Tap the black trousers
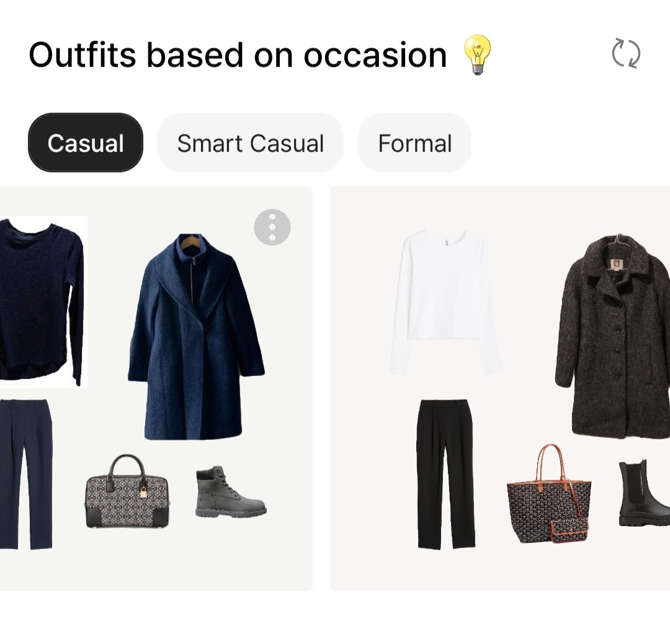Screen dimensions: 670x644 tap(445, 475)
